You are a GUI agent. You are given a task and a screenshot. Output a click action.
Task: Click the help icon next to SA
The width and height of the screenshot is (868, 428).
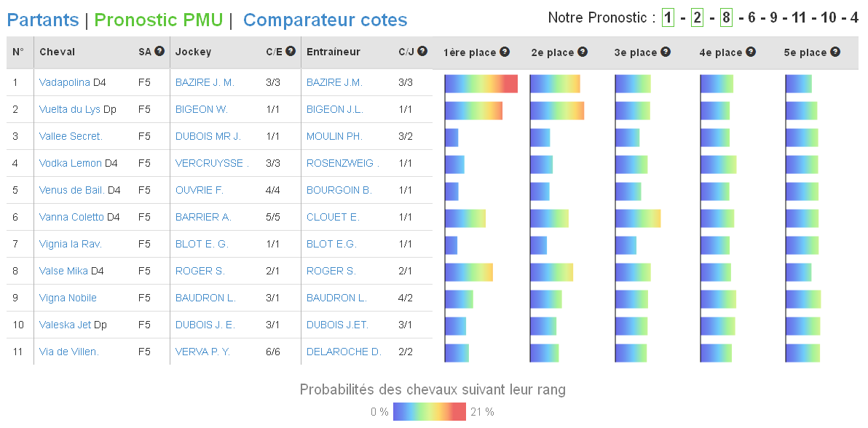(x=159, y=51)
